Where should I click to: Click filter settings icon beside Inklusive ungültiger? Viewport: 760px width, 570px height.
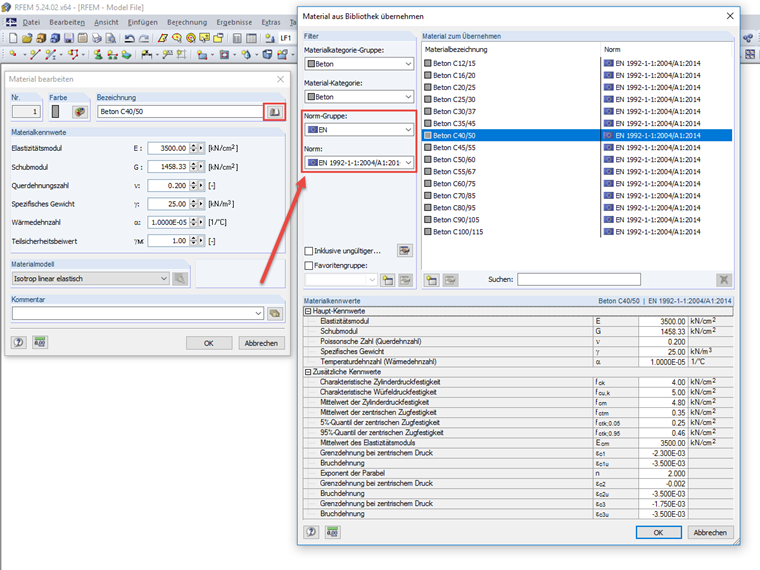tap(405, 251)
